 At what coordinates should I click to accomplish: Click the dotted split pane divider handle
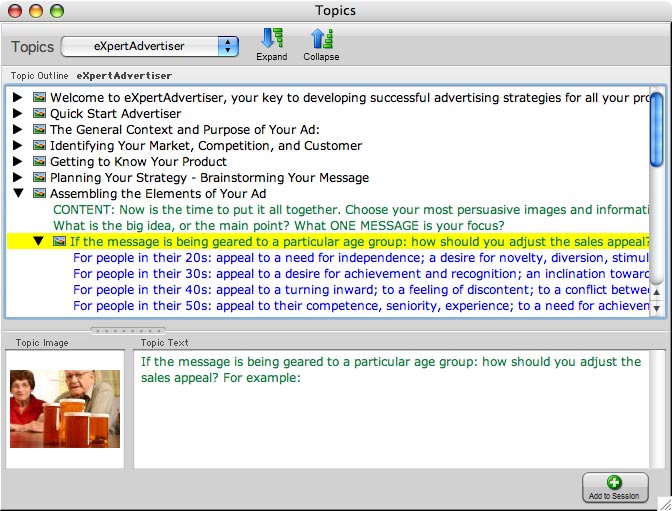coord(128,331)
